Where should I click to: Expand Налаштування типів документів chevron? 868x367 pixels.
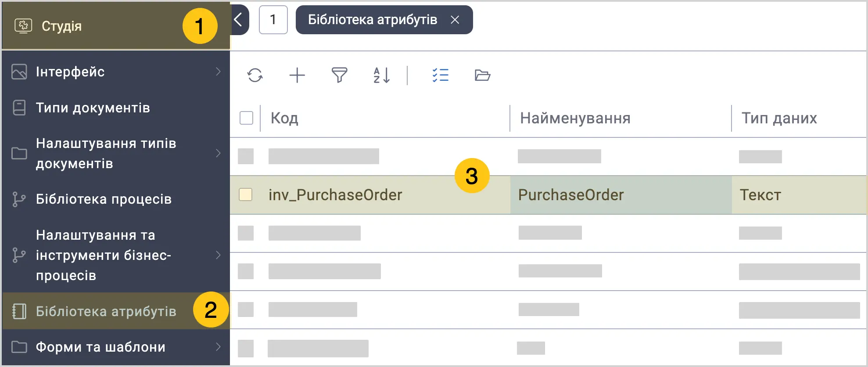[218, 153]
